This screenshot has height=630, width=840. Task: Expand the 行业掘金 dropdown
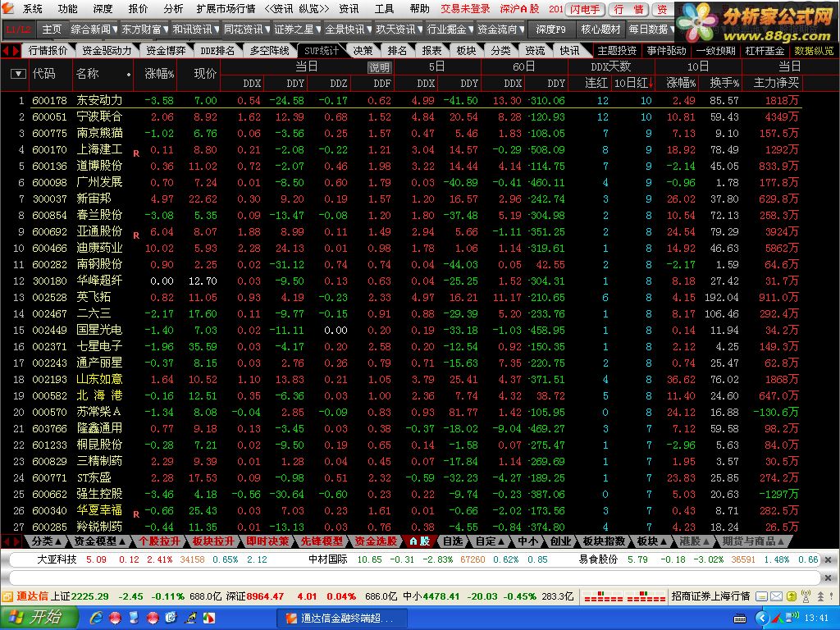[x=470, y=30]
